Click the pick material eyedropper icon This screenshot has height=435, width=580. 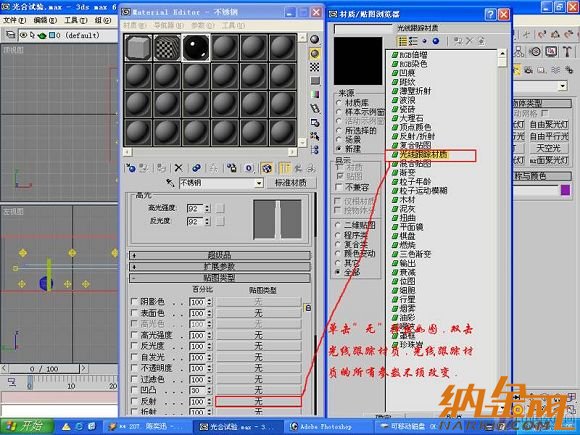coord(170,183)
